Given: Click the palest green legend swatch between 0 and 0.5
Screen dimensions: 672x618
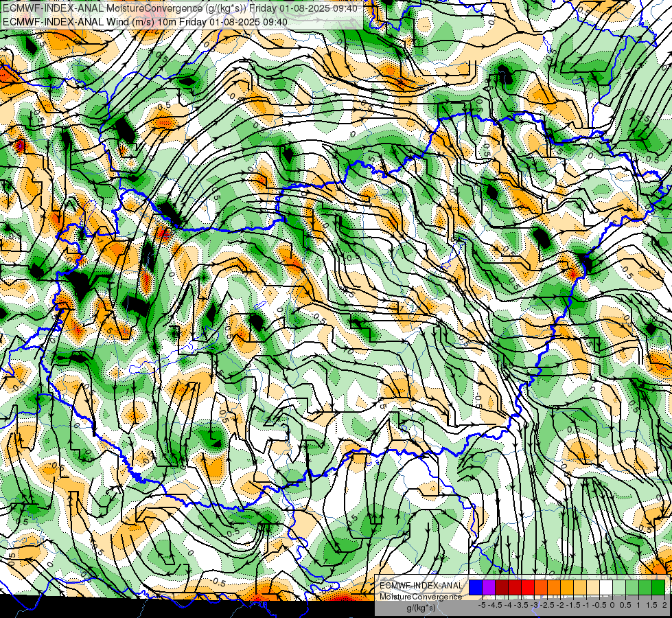Looking at the screenshot, I should tap(619, 588).
